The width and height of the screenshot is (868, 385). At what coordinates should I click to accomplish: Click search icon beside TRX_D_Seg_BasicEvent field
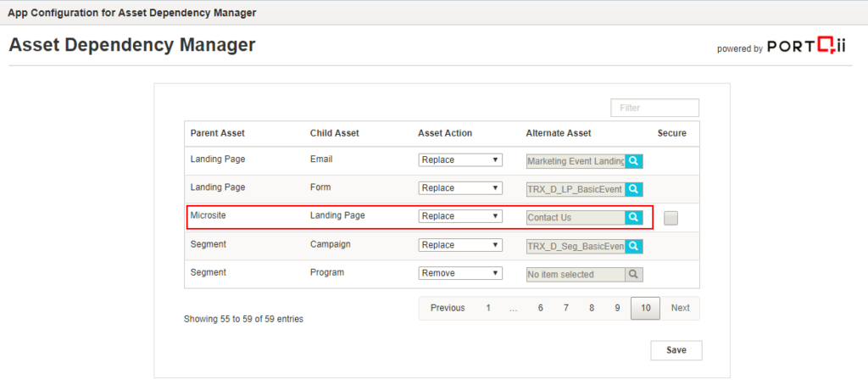[633, 246]
